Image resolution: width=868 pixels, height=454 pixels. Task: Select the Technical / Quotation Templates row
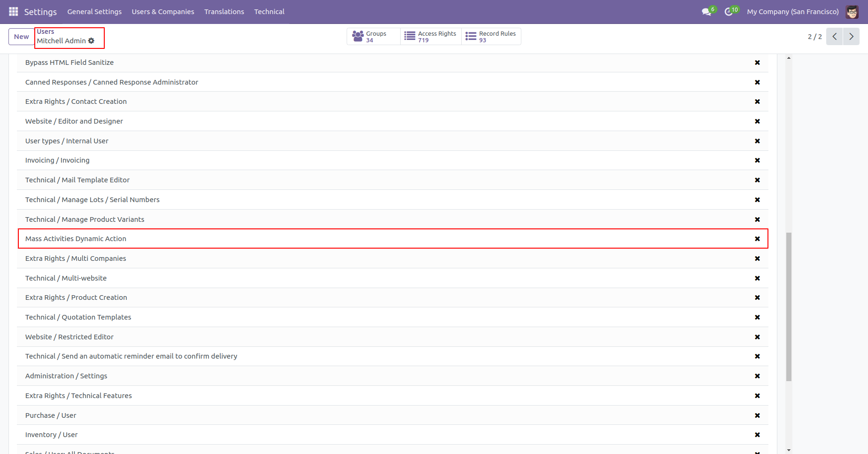(393, 317)
